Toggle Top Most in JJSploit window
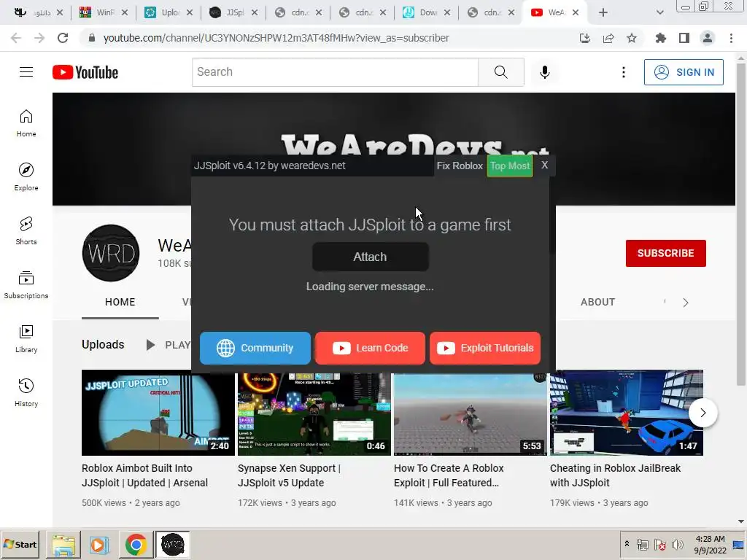747x560 pixels. coord(510,166)
